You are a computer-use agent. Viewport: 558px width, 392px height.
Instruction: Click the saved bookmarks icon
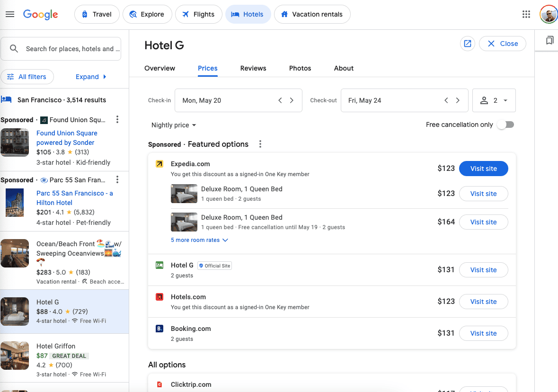[x=549, y=41]
